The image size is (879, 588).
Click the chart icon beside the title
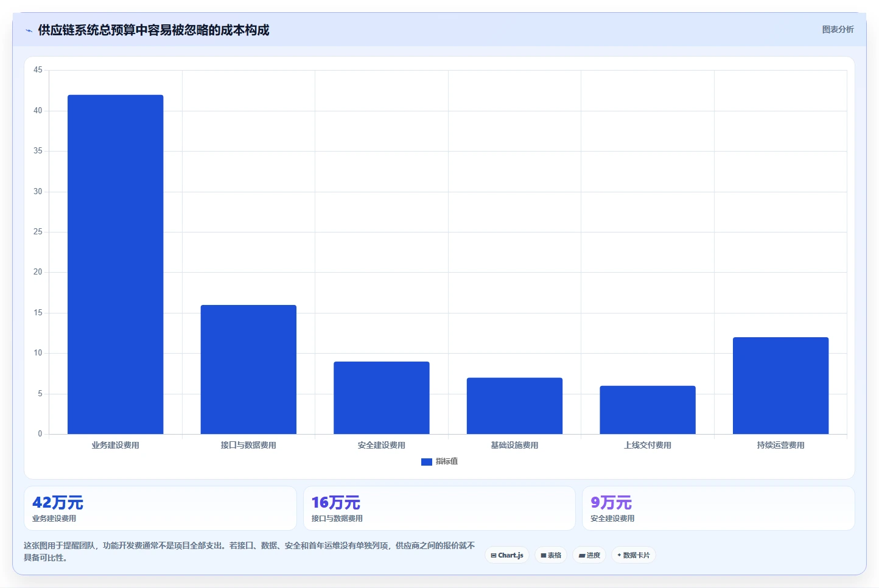click(29, 30)
